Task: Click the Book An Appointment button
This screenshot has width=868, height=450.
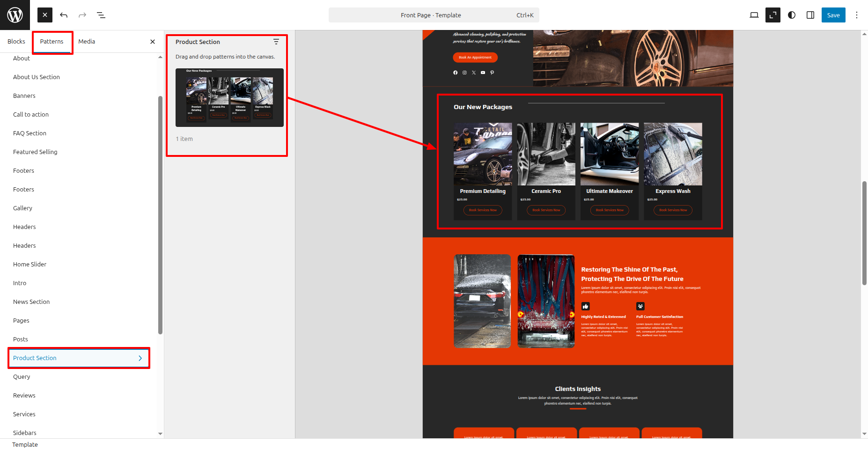Action: (475, 58)
